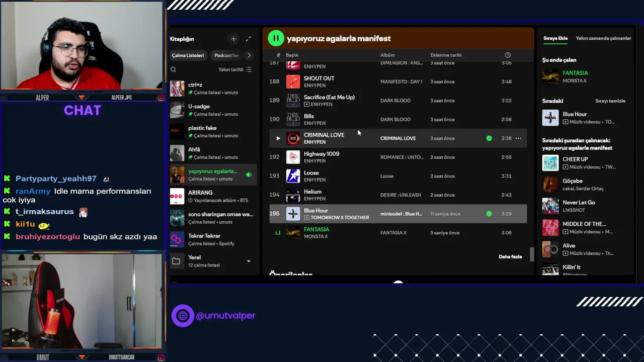Open the ARIRANG upcoming album

point(213,196)
